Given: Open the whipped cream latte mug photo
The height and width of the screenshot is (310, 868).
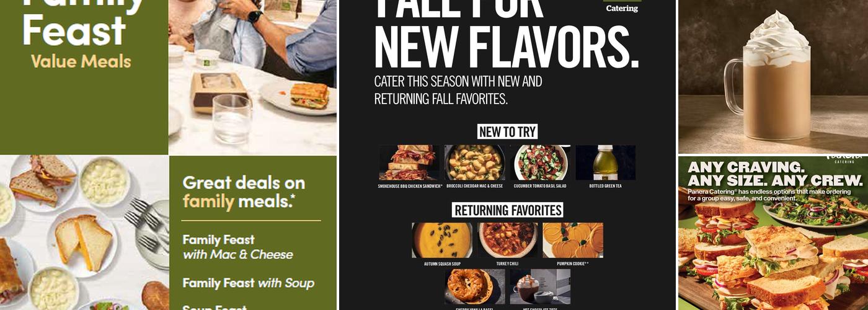Looking at the screenshot, I should [x=773, y=76].
